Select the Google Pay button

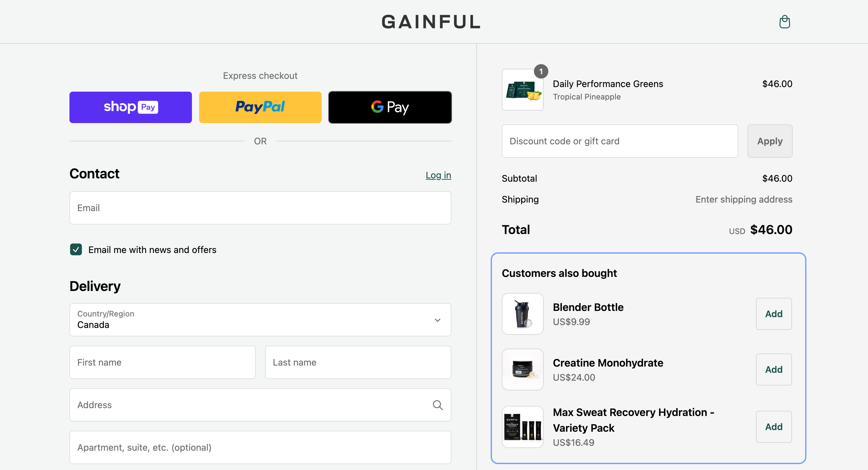coord(390,107)
